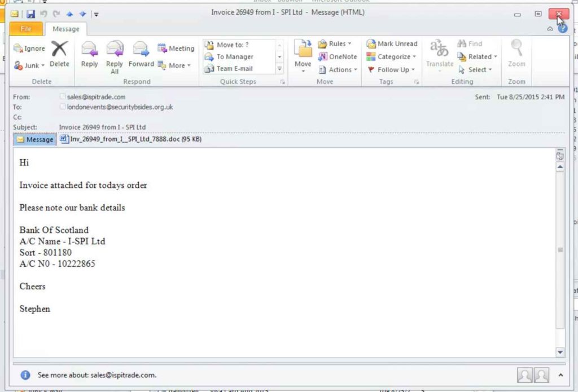Toggle the checkbox beside londonevents@securitybsides.org.uk
The height and width of the screenshot is (392, 578).
tap(62, 107)
